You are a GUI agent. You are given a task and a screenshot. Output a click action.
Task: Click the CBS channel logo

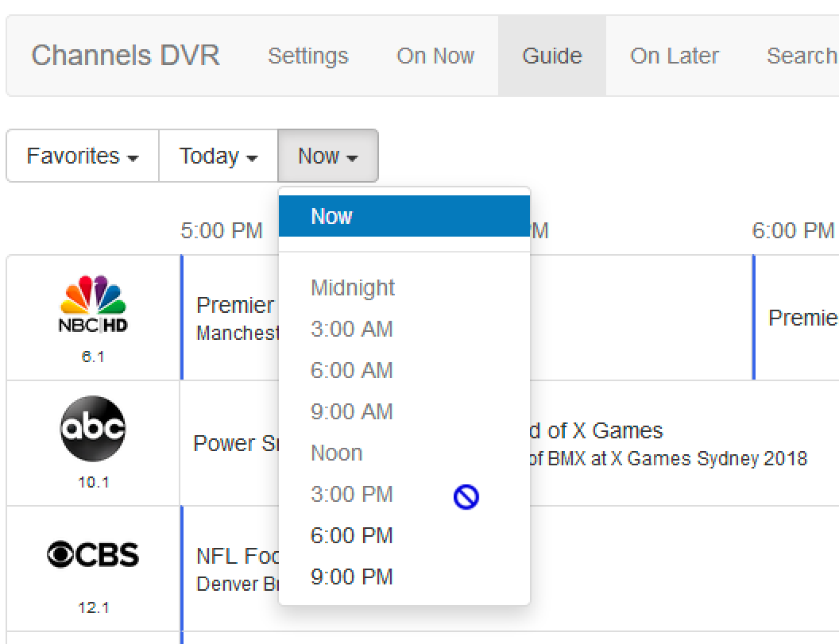pos(93,554)
